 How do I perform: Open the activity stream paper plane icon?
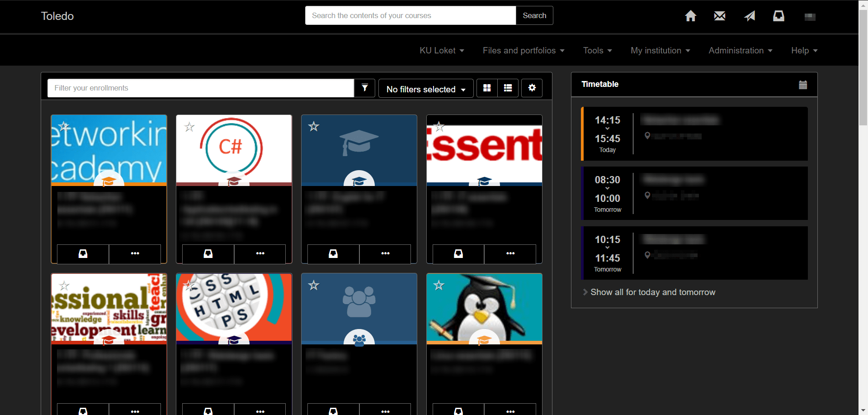pos(750,16)
